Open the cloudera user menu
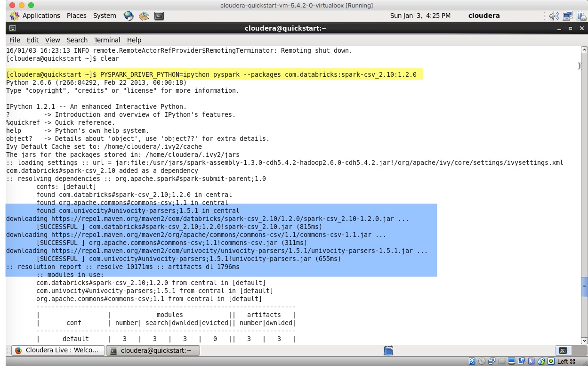Viewport: 588px width, 366px height. (484, 16)
